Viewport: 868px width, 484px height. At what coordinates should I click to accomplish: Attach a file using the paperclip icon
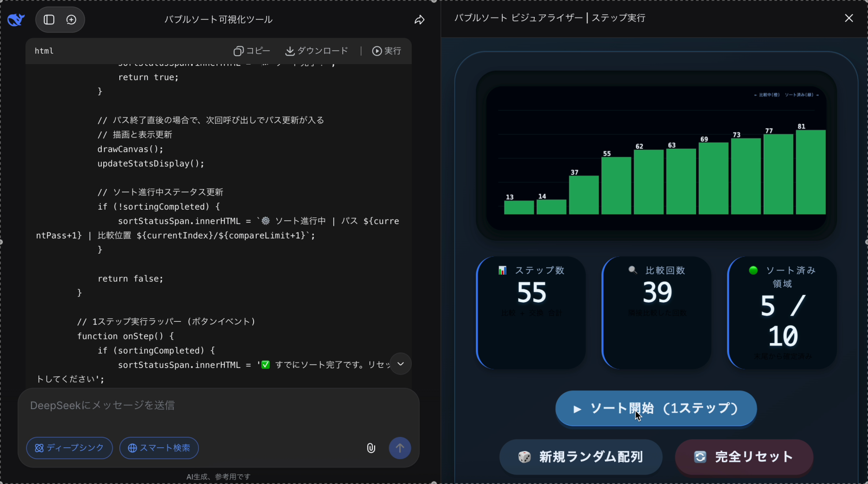pos(371,448)
